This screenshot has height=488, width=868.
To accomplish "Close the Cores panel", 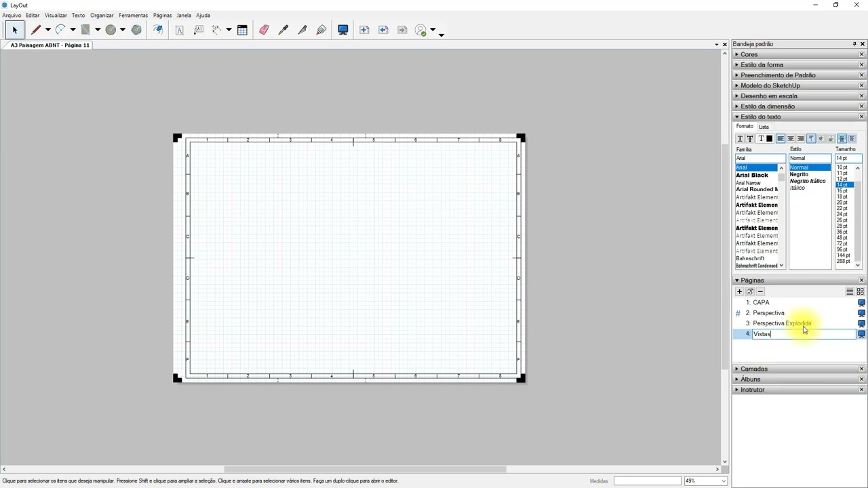I will [x=862, y=54].
